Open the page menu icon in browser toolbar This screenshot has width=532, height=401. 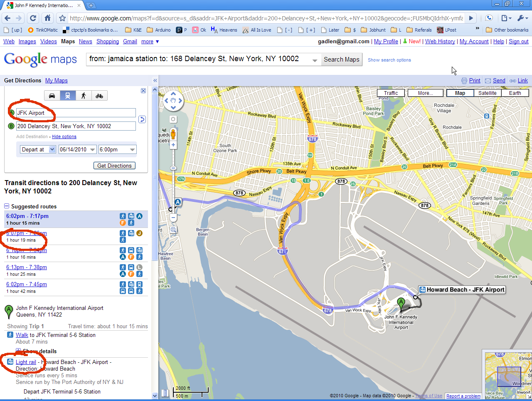coord(506,18)
